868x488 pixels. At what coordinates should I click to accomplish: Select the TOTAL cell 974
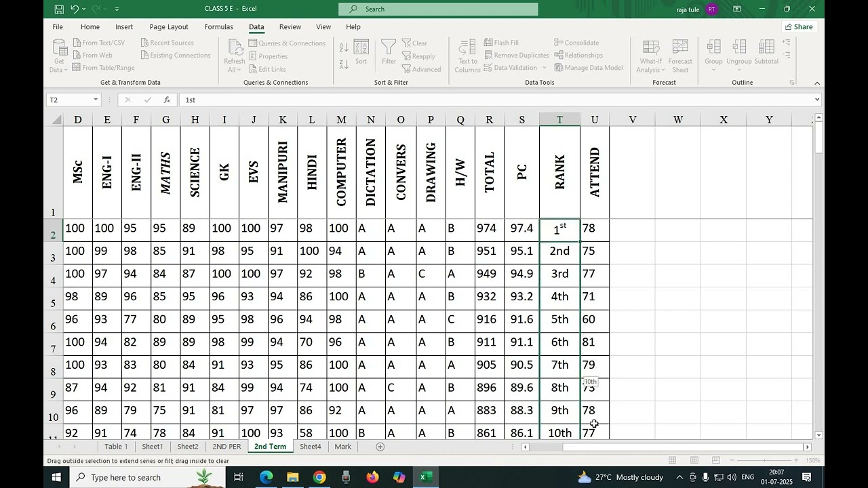(489, 228)
